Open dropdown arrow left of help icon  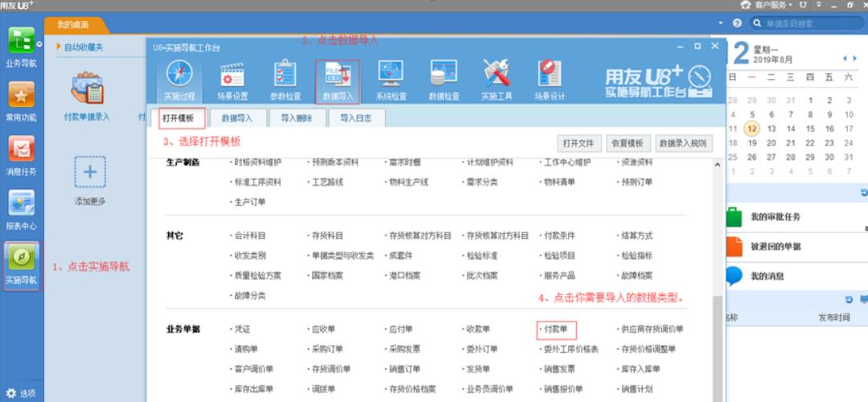pyautogui.click(x=721, y=23)
